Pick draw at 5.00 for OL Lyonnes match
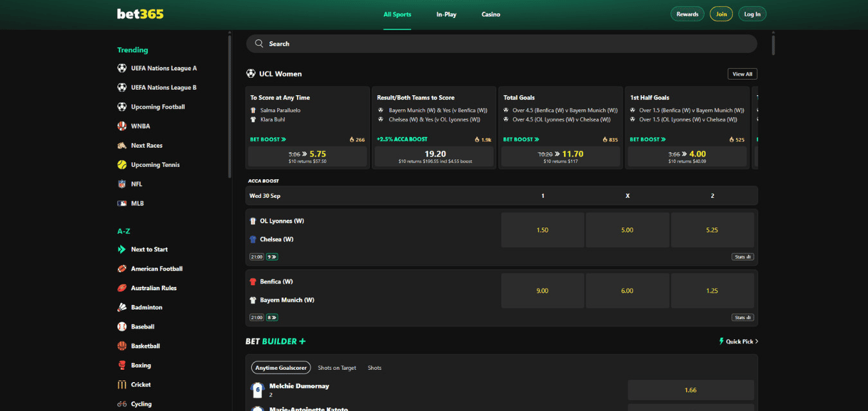Screen dimensions: 868x411 [628, 230]
